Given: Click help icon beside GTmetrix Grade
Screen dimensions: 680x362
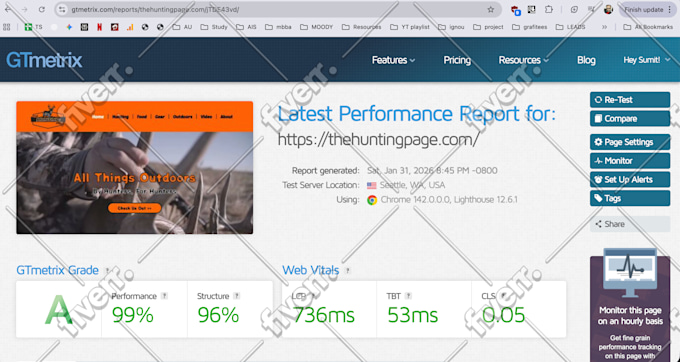Looking at the screenshot, I should tap(107, 270).
